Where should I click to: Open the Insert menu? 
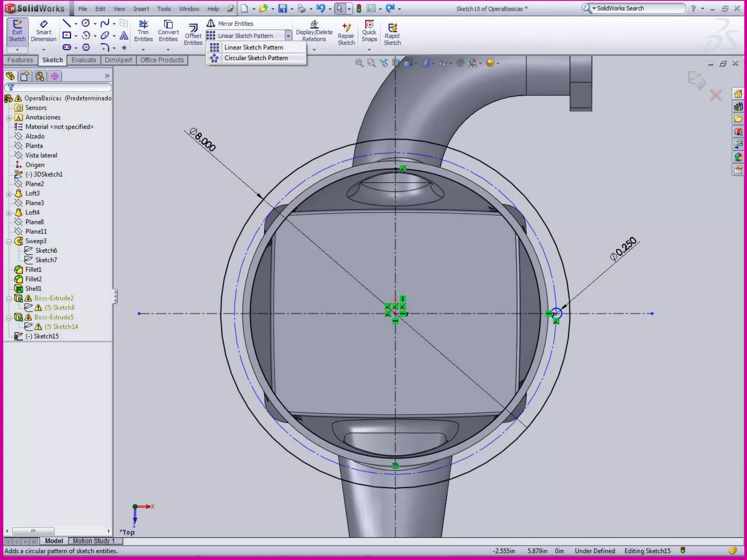(141, 9)
